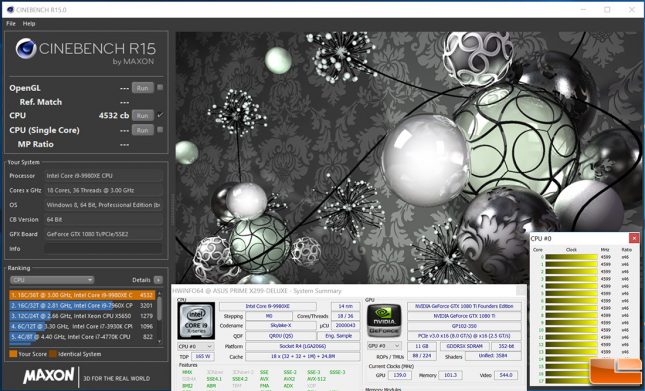The height and width of the screenshot is (391, 645).
Task: Select the Processor field in Your System
Action: (103, 176)
